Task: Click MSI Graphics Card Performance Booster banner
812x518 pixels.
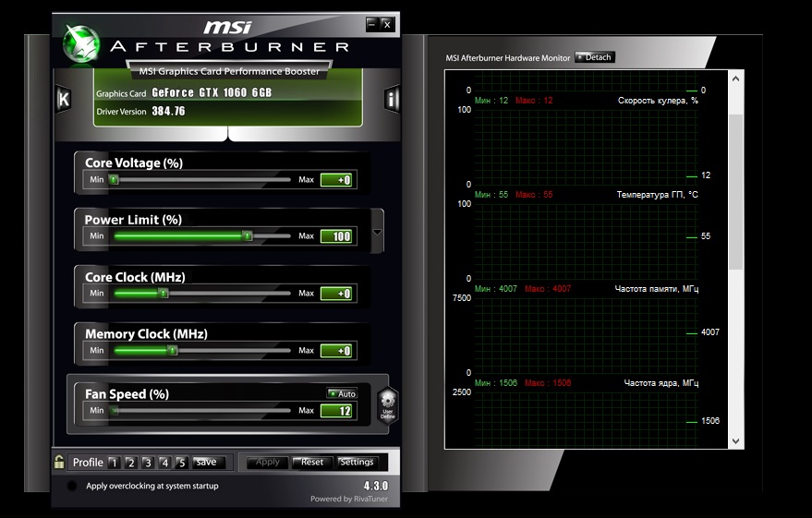Action: [229, 71]
